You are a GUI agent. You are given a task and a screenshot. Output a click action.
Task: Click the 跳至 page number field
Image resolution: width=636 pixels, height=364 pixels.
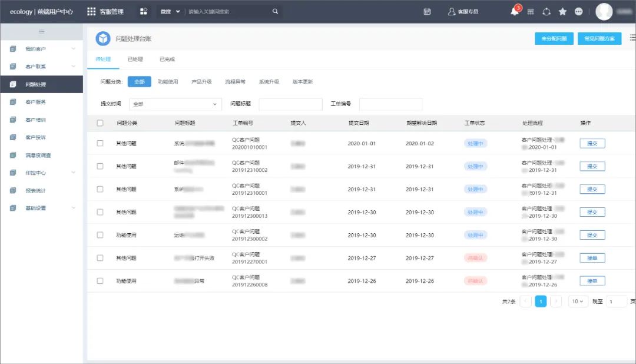[616, 302]
